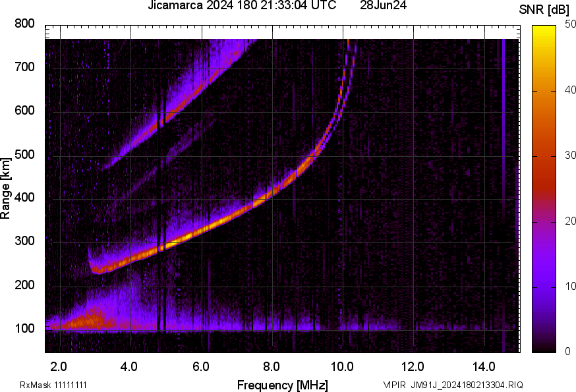Click the 'SNR [dB]' colorbar title

(544, 10)
